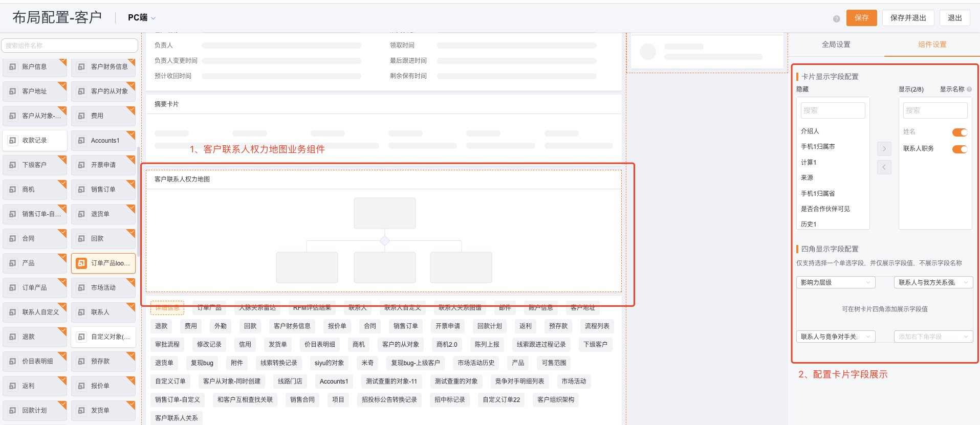Screen dimensions: 980x425
Task: Click the displayed fields 搜索 box
Action: pyautogui.click(x=935, y=110)
